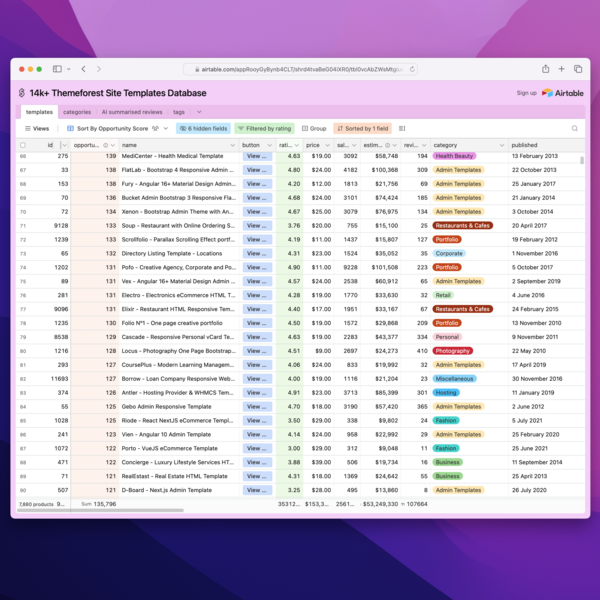Open 6 hidden fields menu

pyautogui.click(x=203, y=129)
